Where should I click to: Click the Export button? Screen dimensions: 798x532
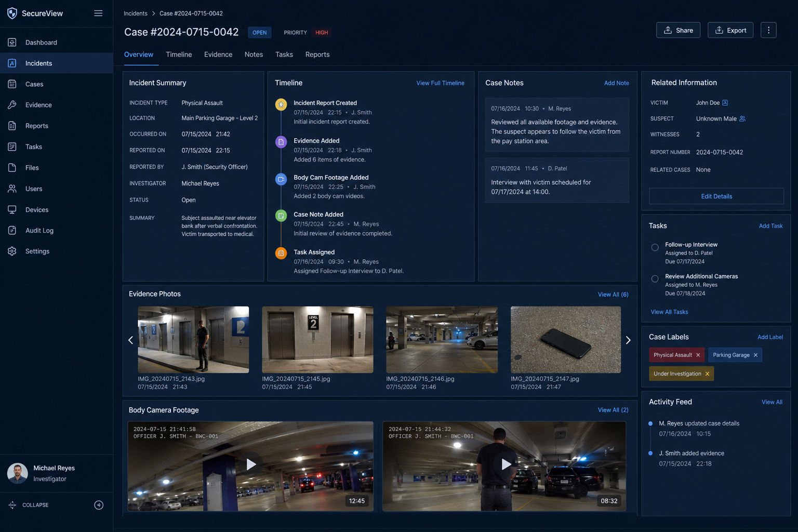point(730,30)
